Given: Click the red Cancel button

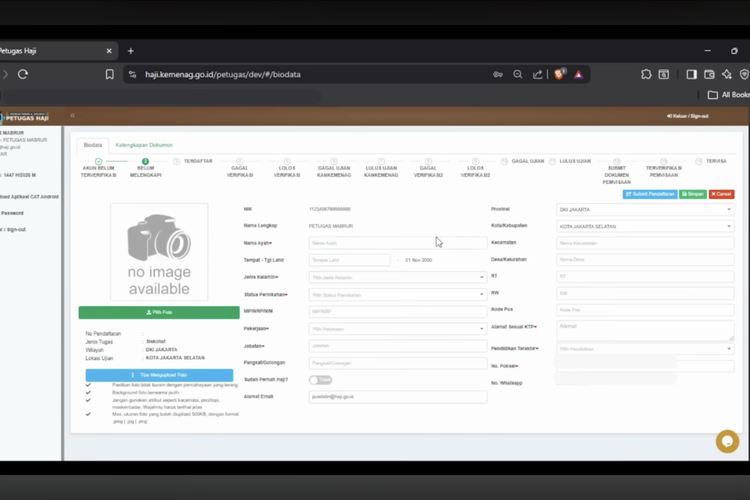Looking at the screenshot, I should point(721,194).
